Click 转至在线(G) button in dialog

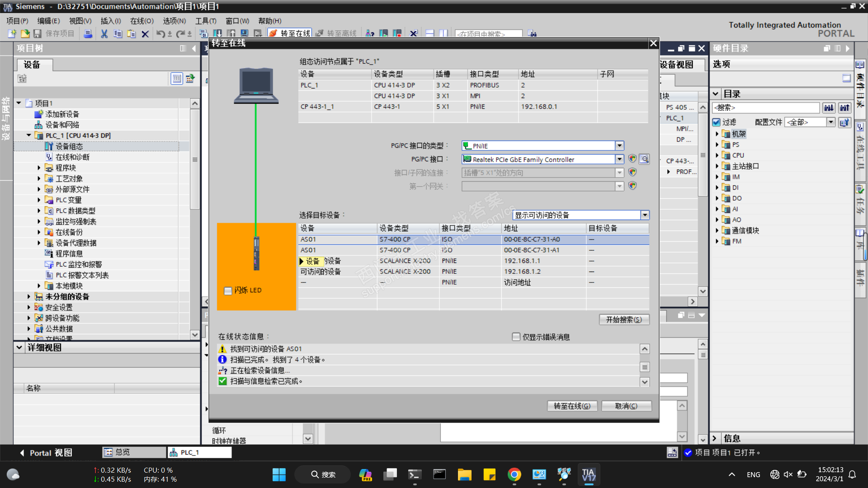[572, 406]
